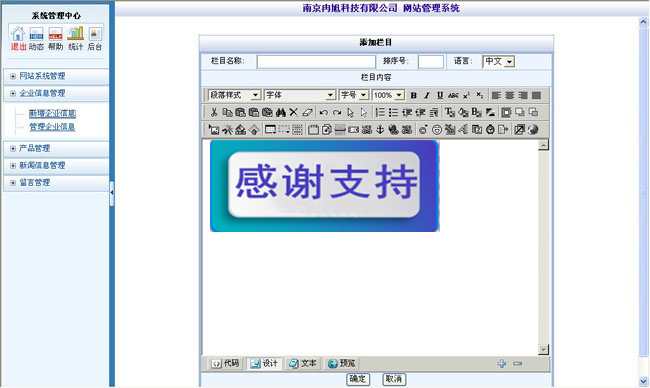Switch to the 代码 code tab
The height and width of the screenshot is (388, 650).
pyautogui.click(x=226, y=364)
